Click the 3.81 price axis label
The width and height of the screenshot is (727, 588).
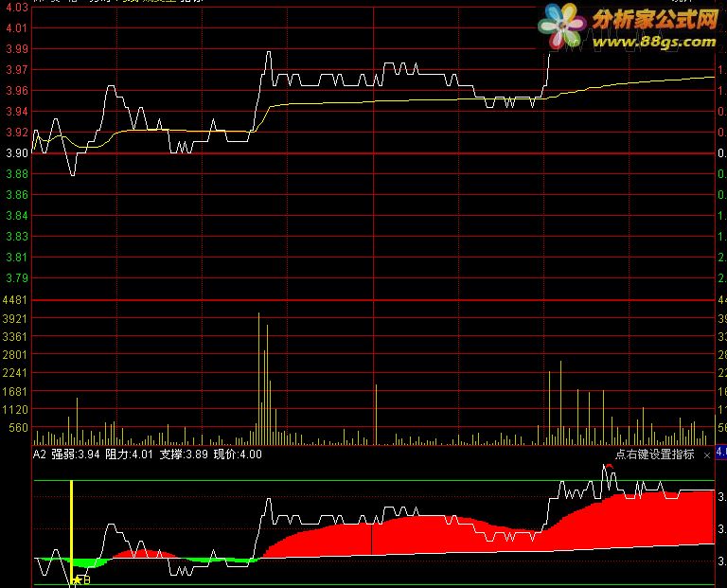[x=17, y=258]
